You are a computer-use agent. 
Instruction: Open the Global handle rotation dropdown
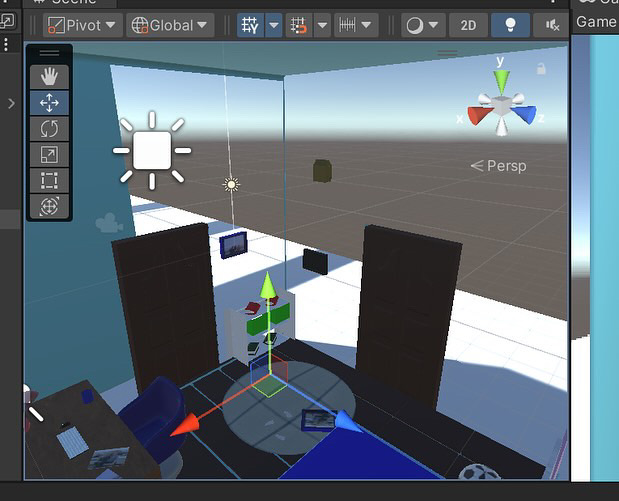coord(169,25)
